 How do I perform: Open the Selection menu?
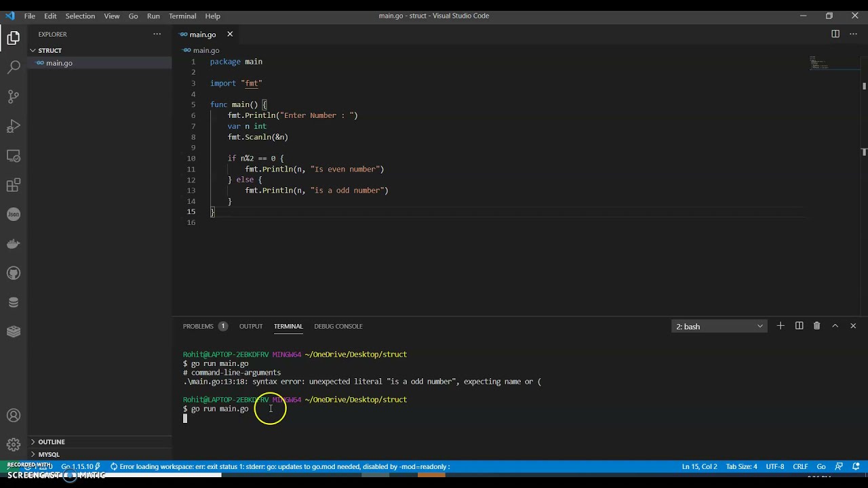click(80, 16)
